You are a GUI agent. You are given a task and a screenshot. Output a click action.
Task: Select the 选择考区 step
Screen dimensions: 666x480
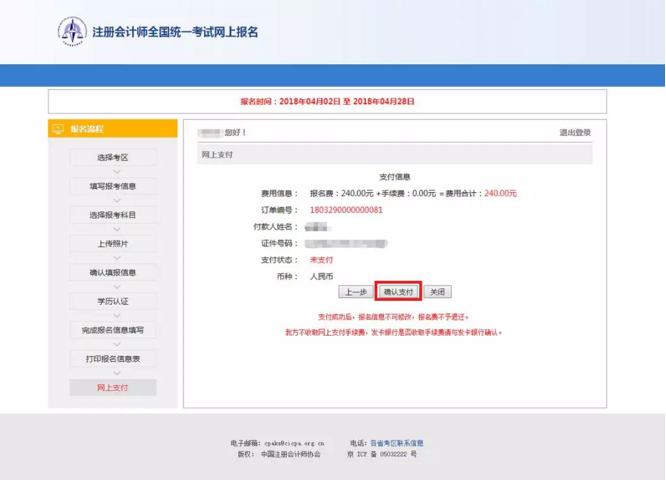113,158
